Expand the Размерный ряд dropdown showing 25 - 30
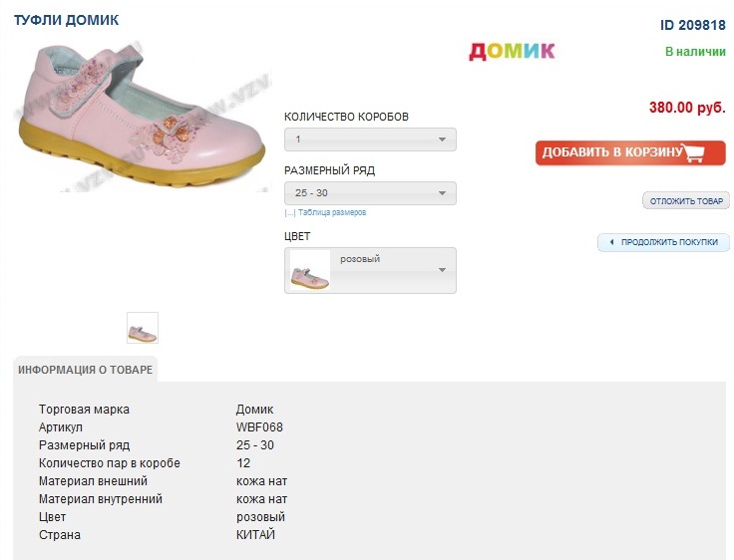 (370, 193)
